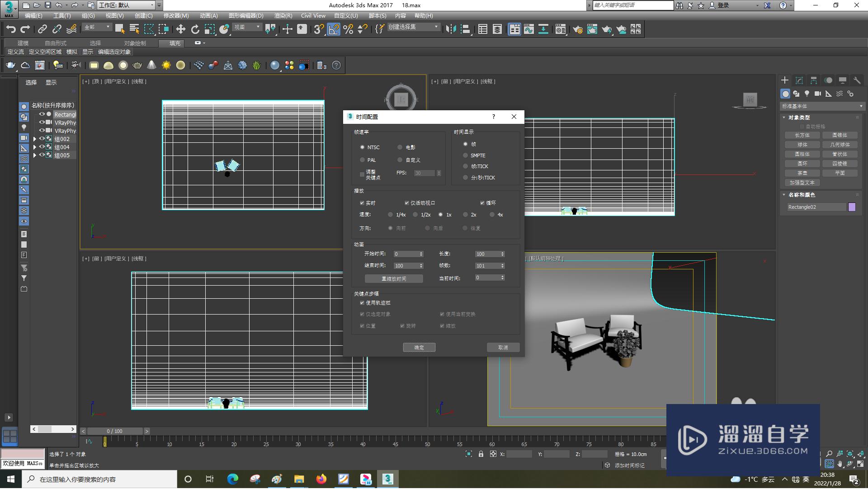Click the scene explorer horizontal scrollbar
The width and height of the screenshot is (868, 489).
[x=53, y=429]
